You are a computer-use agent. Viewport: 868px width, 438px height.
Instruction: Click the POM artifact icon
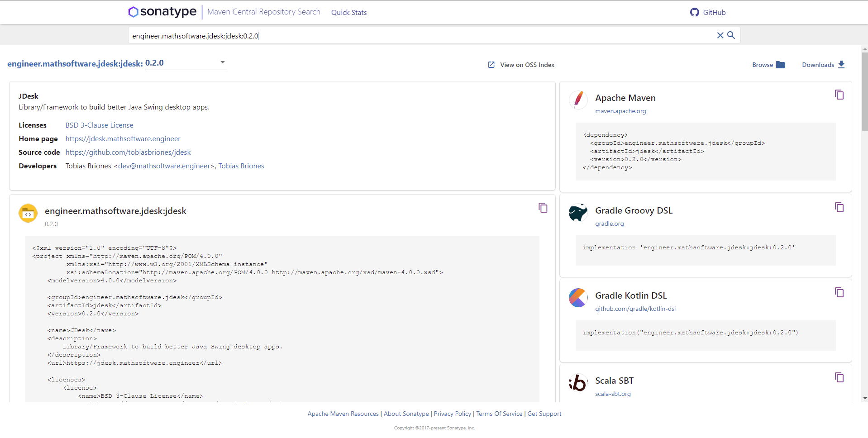pyautogui.click(x=28, y=213)
